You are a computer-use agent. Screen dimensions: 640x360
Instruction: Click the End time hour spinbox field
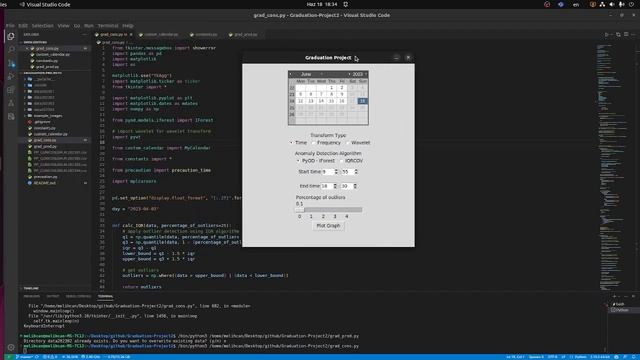[327, 186]
